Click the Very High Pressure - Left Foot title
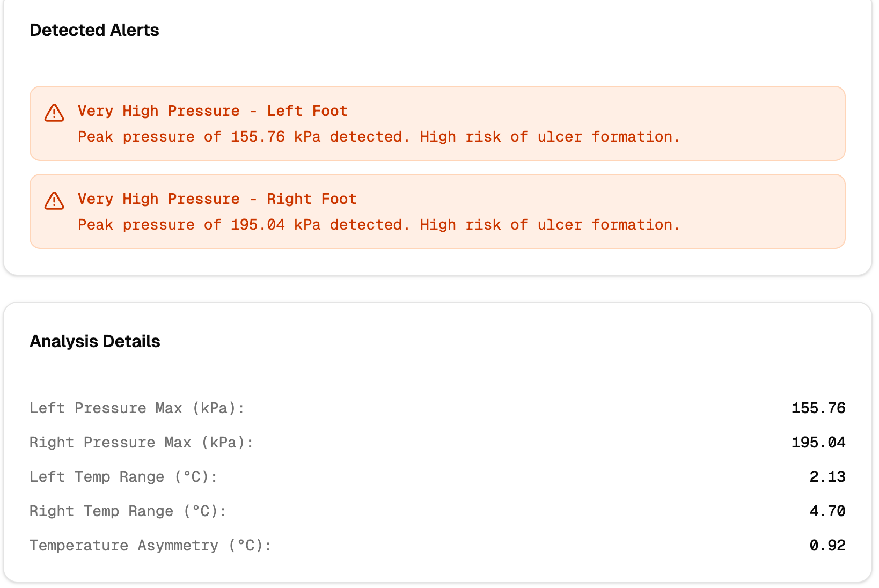 pyautogui.click(x=213, y=111)
